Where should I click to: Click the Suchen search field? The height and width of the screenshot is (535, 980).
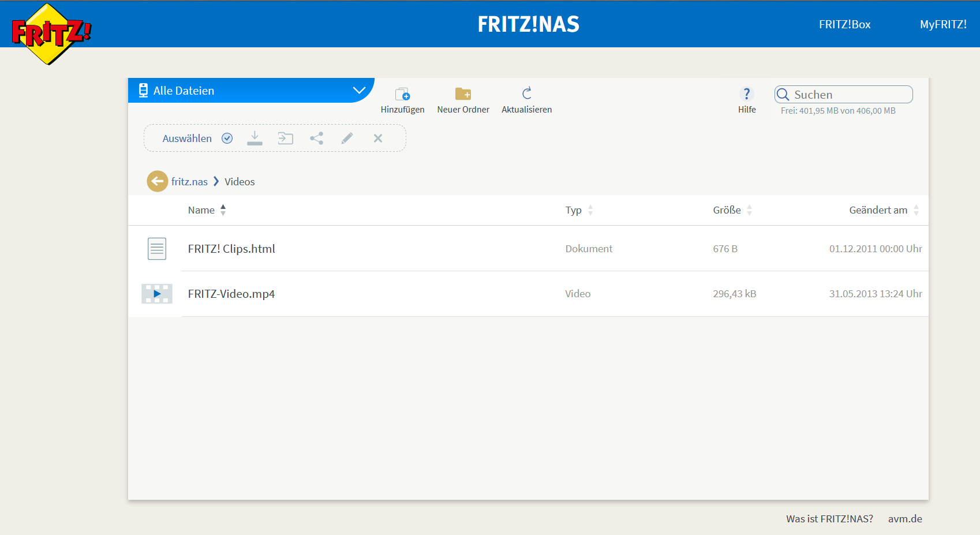[844, 95]
